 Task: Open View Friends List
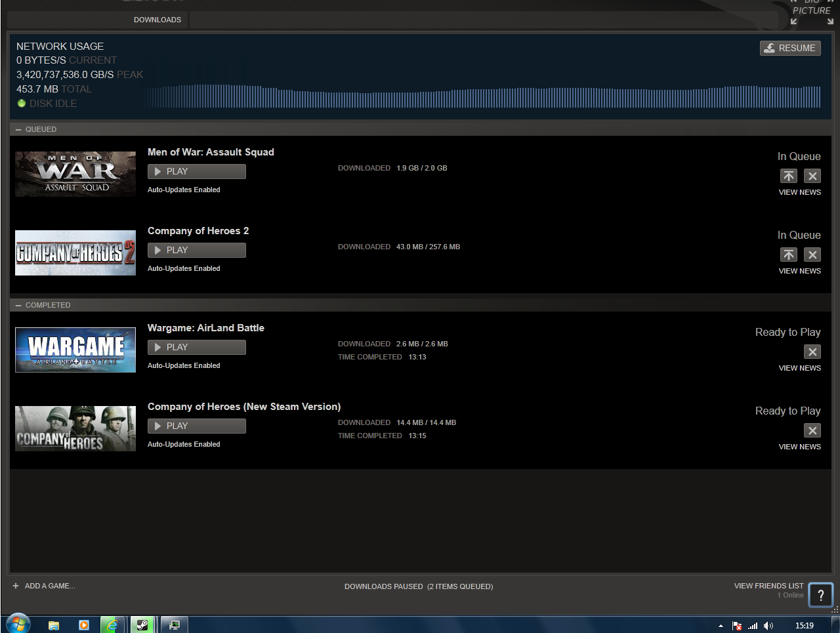[x=768, y=586]
